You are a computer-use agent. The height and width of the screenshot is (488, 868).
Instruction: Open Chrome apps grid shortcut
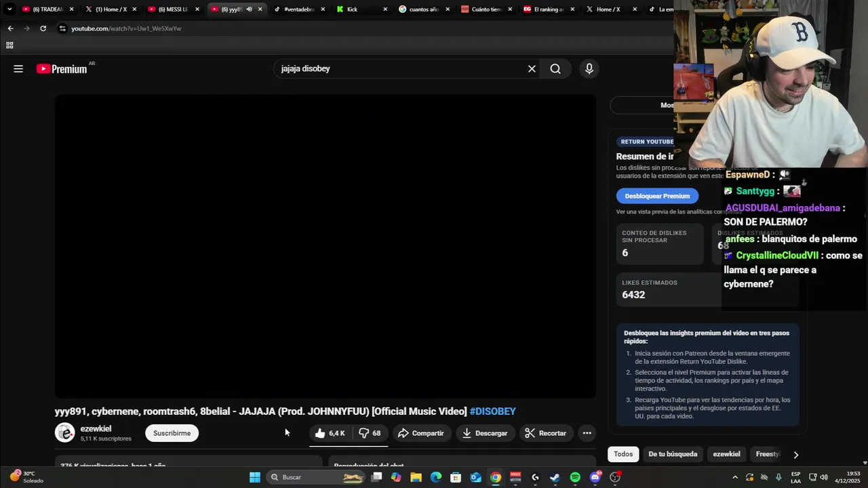click(x=9, y=45)
